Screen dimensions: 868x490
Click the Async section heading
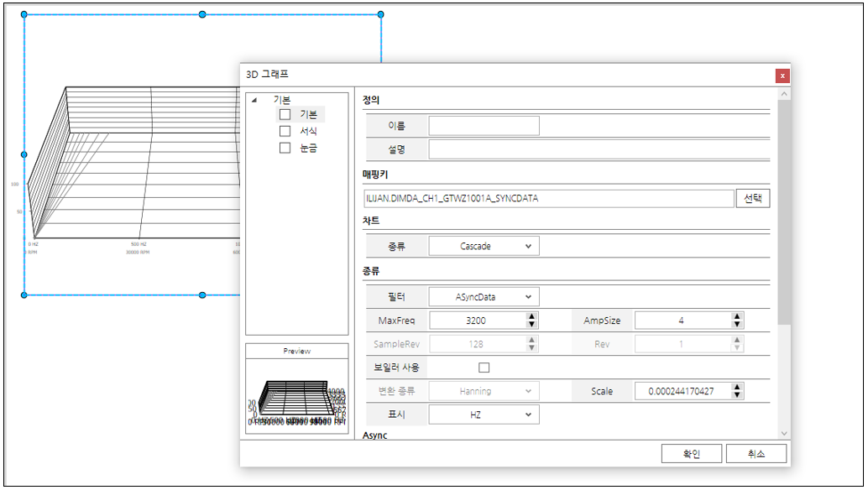click(x=374, y=435)
